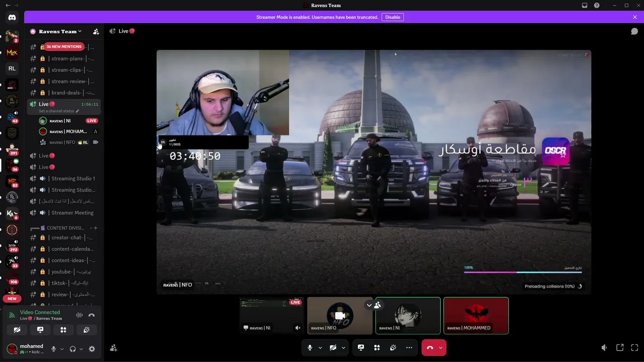This screenshot has width=644, height=362.
Task: Share your screen from the call bar
Action: (x=361, y=347)
